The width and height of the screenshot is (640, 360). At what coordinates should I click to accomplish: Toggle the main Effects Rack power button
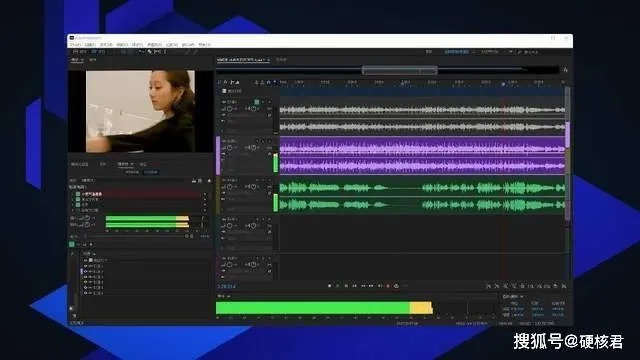click(72, 244)
